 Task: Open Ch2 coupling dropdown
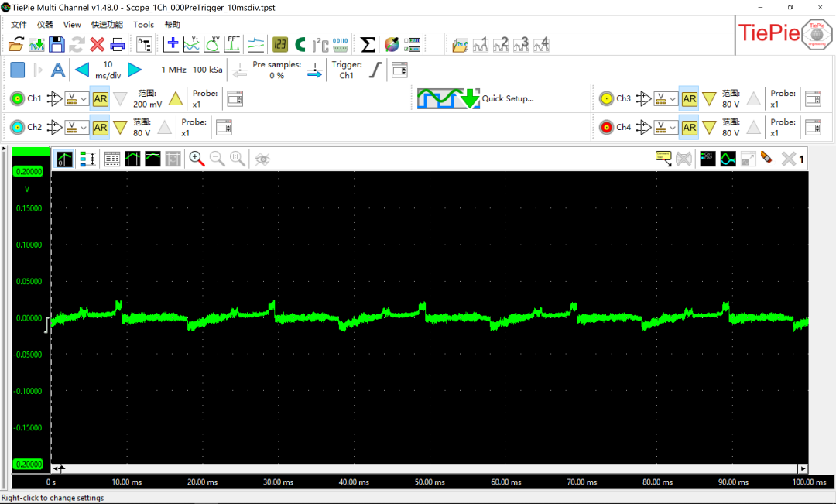point(77,128)
